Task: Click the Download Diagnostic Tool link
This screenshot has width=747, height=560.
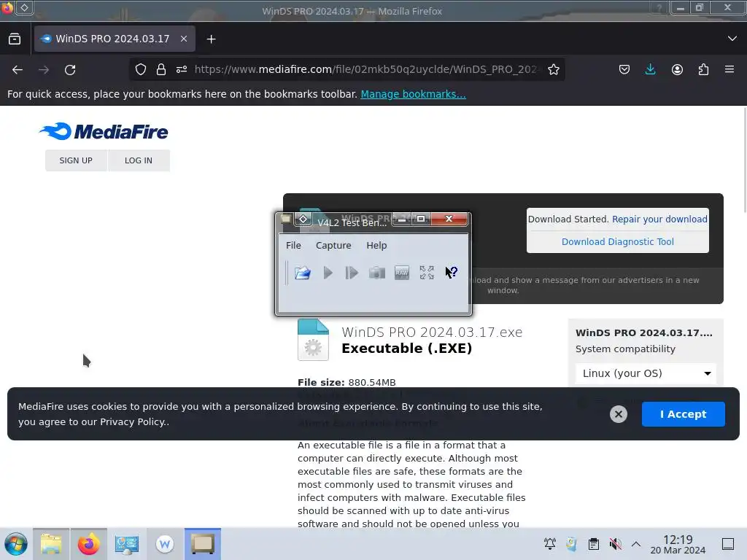Action: tap(617, 241)
